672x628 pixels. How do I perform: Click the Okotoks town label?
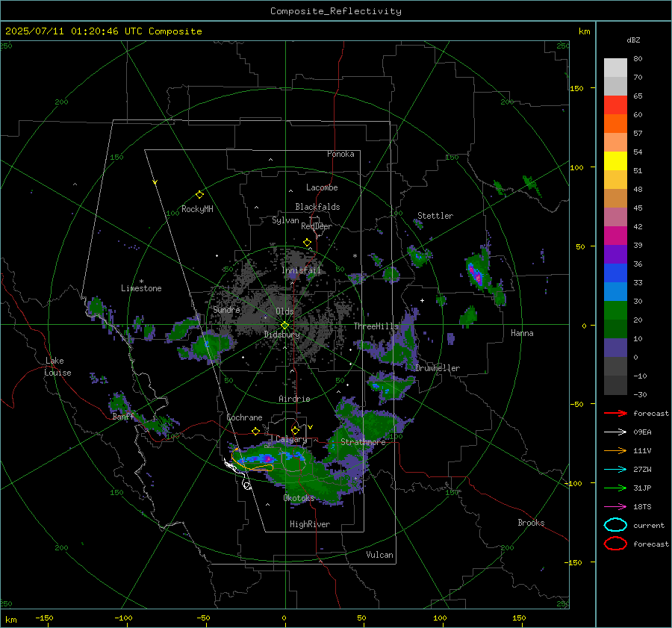point(299,498)
